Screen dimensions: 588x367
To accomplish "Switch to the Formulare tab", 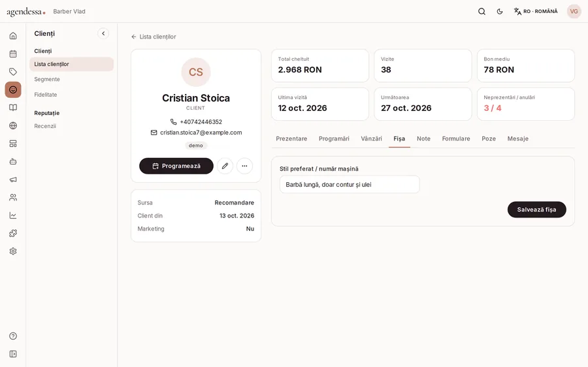I will (455, 138).
